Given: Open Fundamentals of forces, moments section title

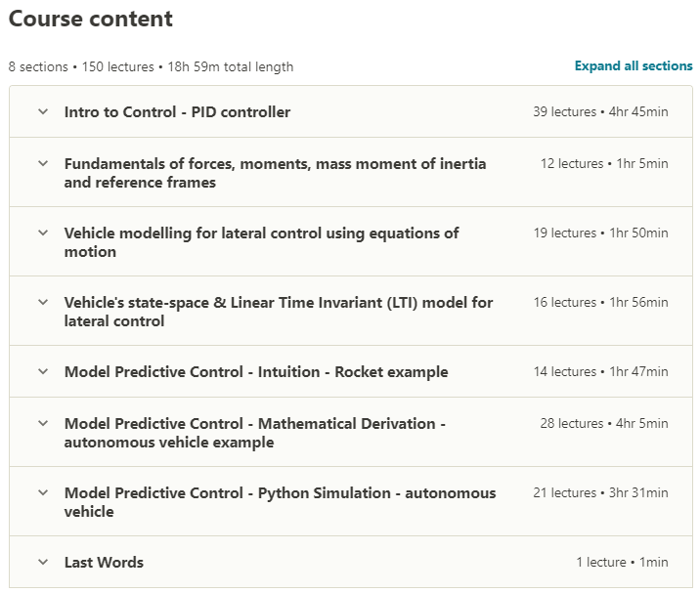Looking at the screenshot, I should 275,173.
